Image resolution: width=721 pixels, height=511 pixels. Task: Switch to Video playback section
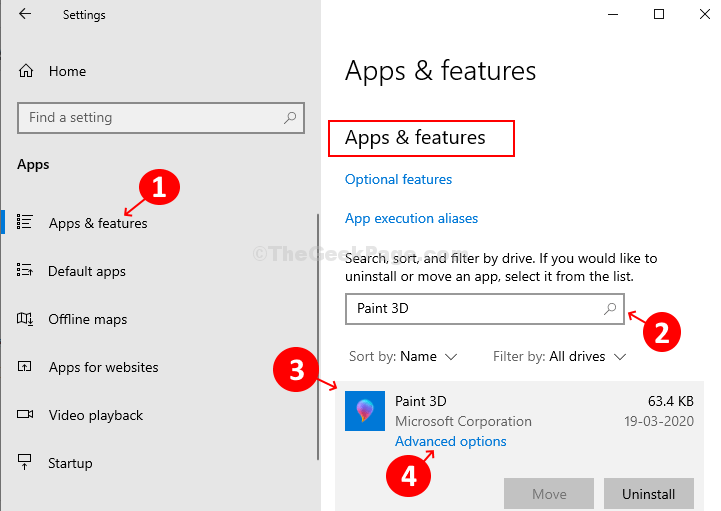click(x=96, y=415)
